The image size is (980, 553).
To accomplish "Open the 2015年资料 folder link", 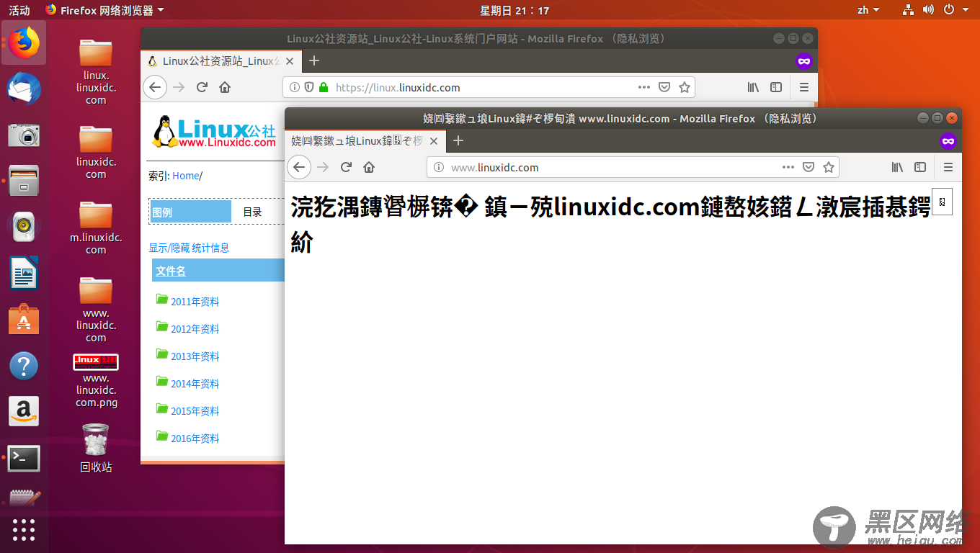I will click(x=195, y=411).
